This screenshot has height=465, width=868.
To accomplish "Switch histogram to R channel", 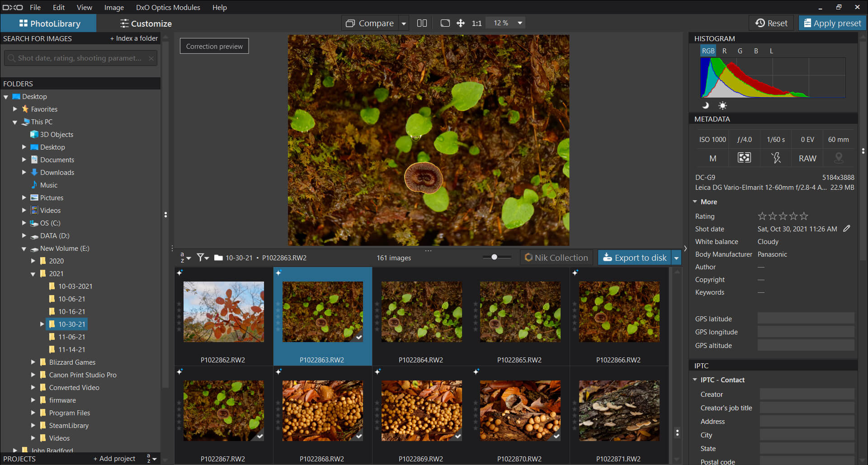I will pyautogui.click(x=724, y=51).
